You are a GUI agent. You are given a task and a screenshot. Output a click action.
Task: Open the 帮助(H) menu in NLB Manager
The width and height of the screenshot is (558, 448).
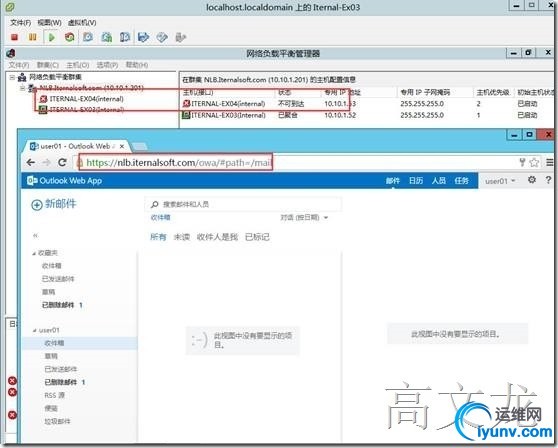137,65
